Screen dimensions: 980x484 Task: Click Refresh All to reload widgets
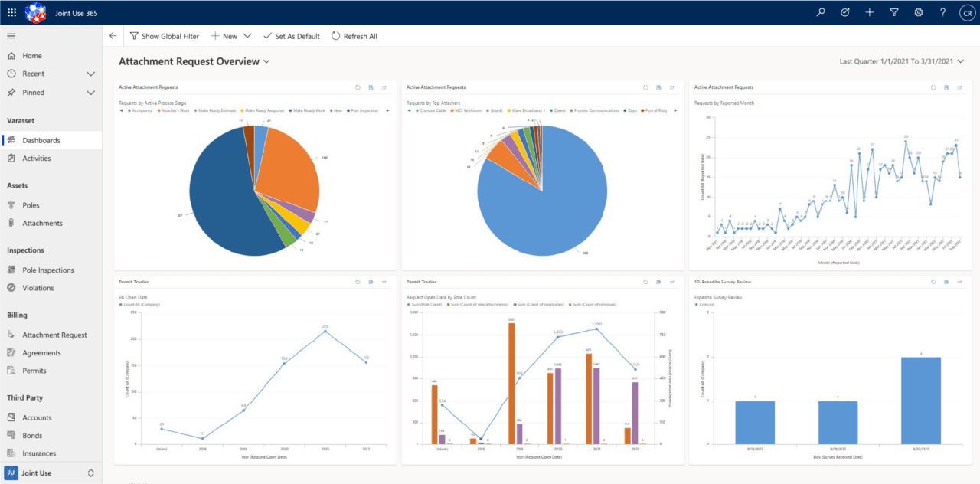354,35
